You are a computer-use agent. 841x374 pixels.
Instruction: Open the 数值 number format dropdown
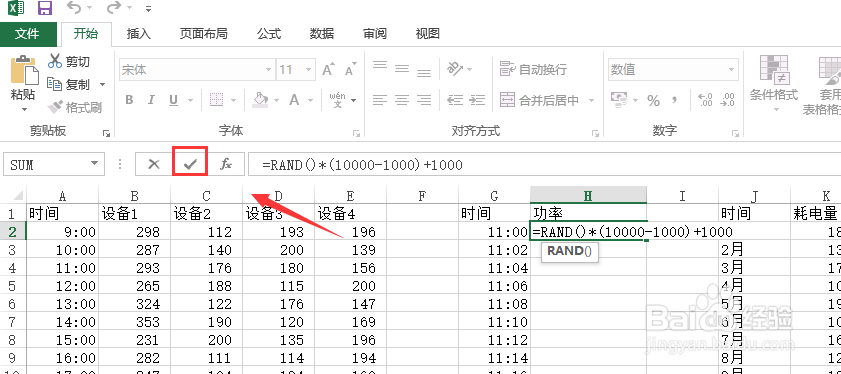[x=731, y=70]
